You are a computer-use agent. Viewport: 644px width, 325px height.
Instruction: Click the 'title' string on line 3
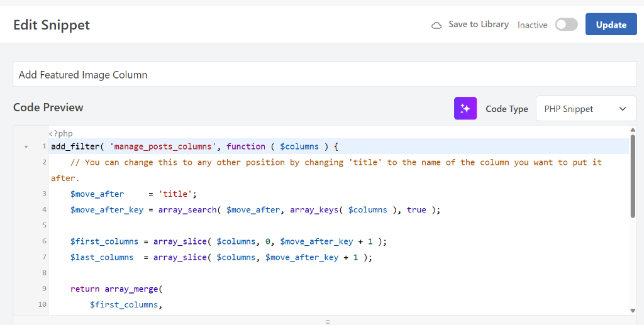[x=175, y=194]
